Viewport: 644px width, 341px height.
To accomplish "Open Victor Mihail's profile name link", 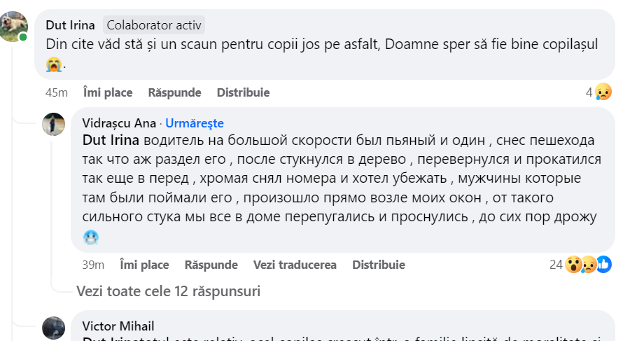I will click(118, 326).
